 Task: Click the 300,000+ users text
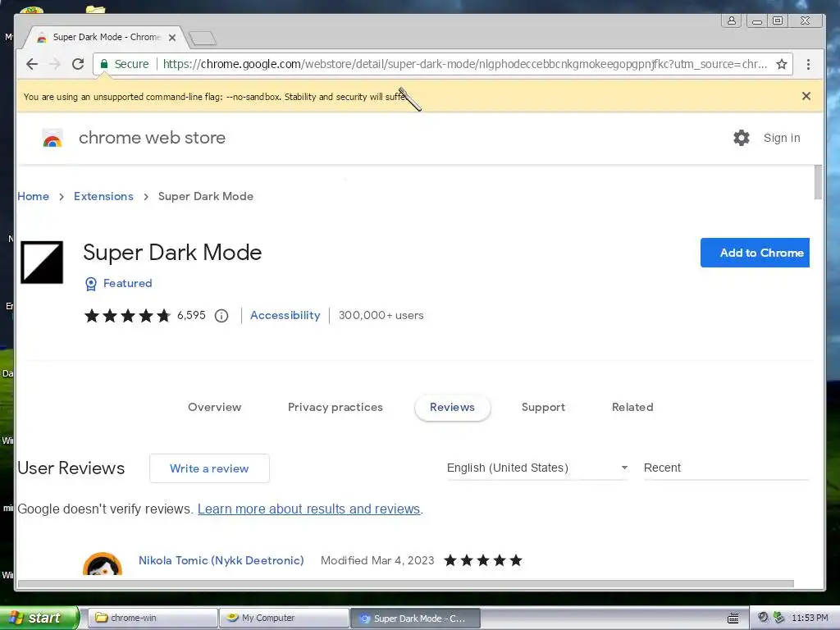coord(381,316)
